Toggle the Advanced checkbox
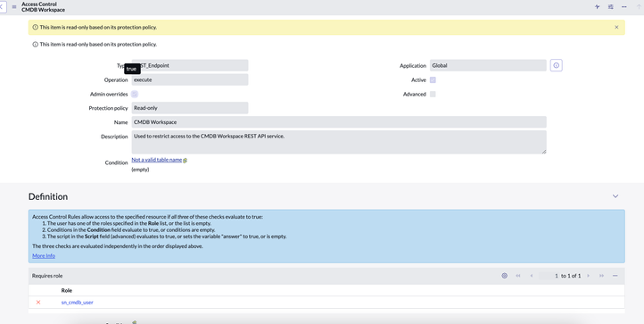The height and width of the screenshot is (324, 644). pos(433,94)
